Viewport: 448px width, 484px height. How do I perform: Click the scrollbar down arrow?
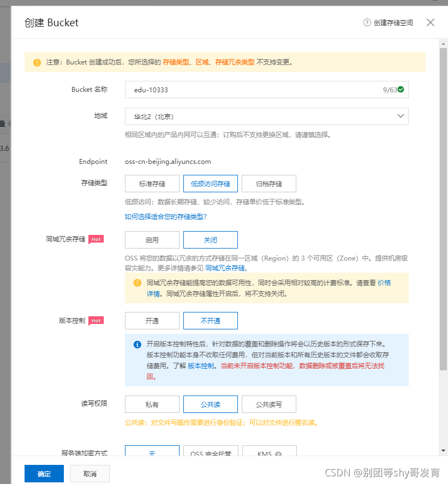pos(444,451)
